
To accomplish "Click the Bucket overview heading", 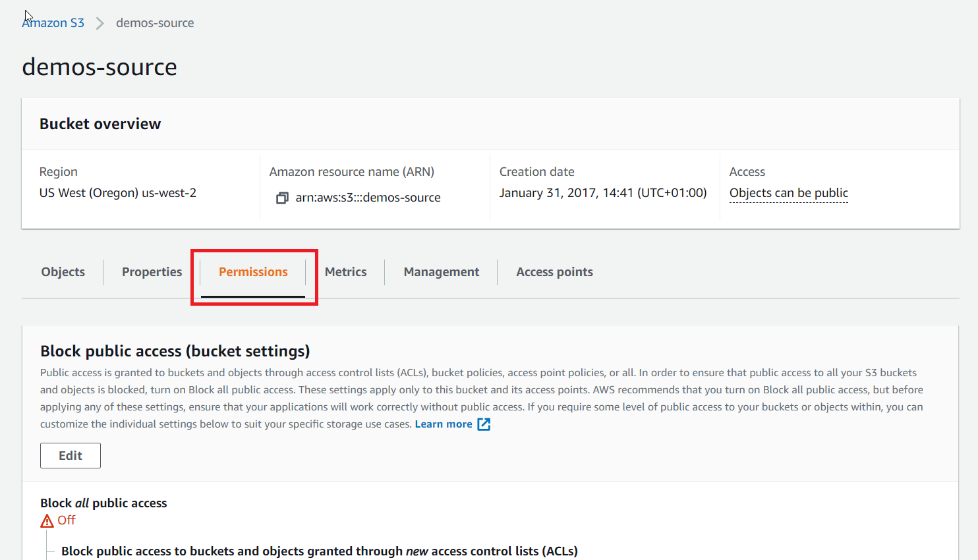I will coord(100,124).
